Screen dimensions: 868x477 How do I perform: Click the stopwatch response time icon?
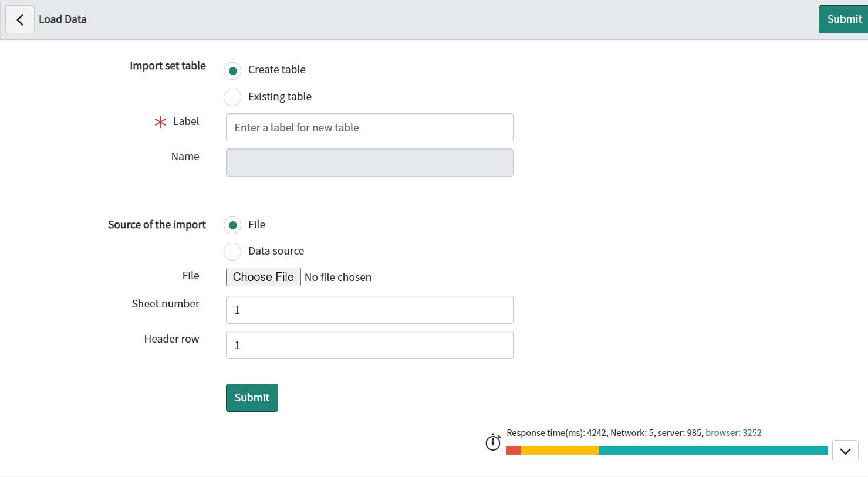click(x=493, y=442)
